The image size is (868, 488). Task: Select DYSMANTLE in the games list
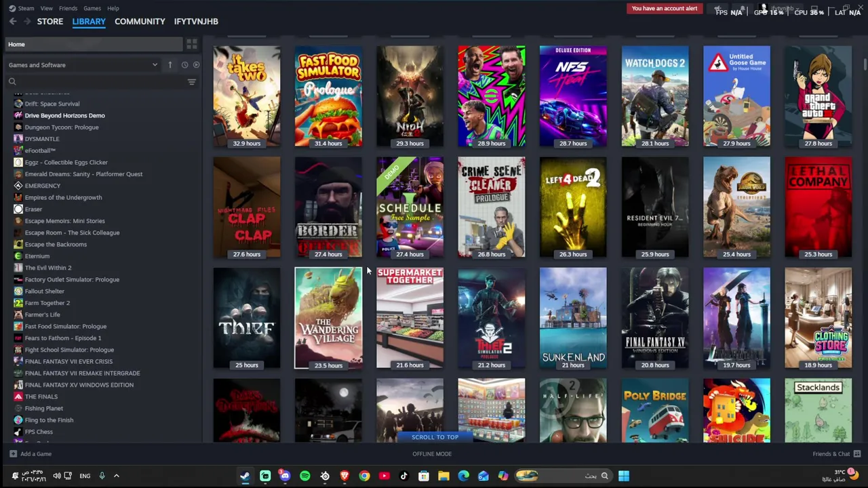click(x=42, y=139)
